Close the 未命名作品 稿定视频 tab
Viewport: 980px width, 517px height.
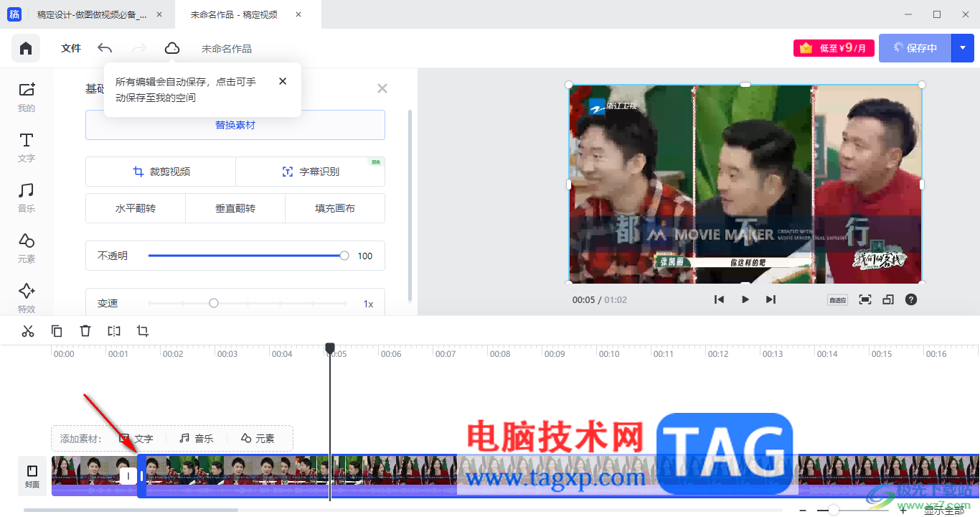[x=298, y=14]
